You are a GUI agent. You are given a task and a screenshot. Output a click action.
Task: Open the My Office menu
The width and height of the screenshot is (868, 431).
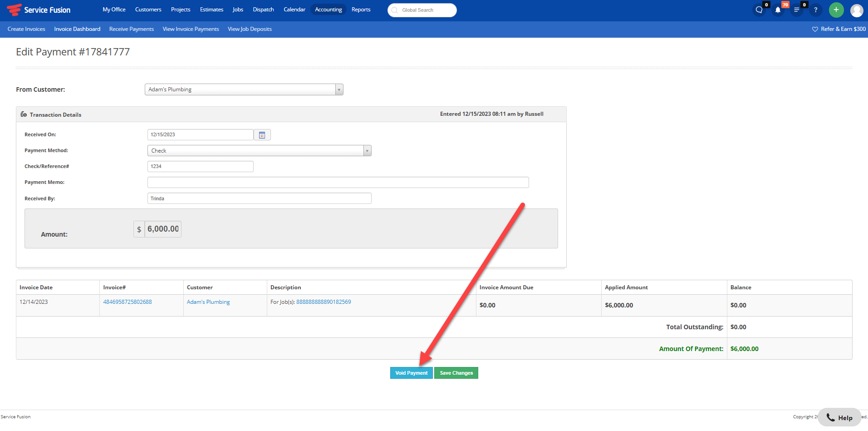[x=114, y=10]
